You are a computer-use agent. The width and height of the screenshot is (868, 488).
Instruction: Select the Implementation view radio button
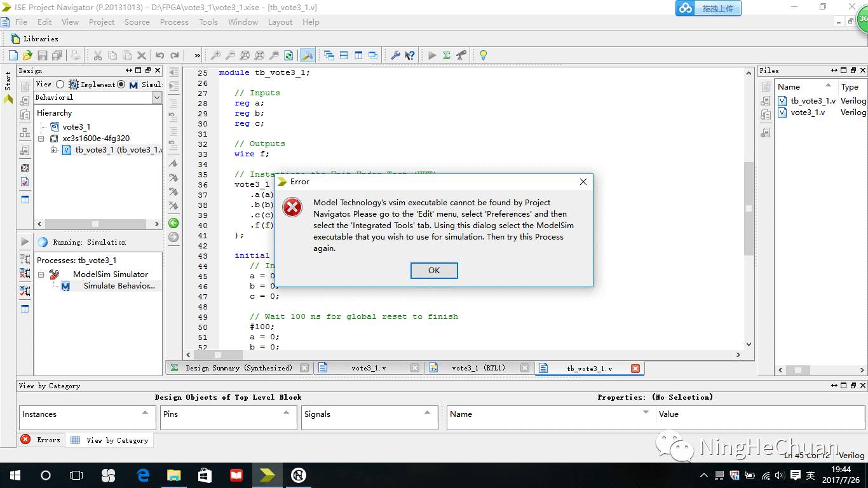tap(60, 85)
